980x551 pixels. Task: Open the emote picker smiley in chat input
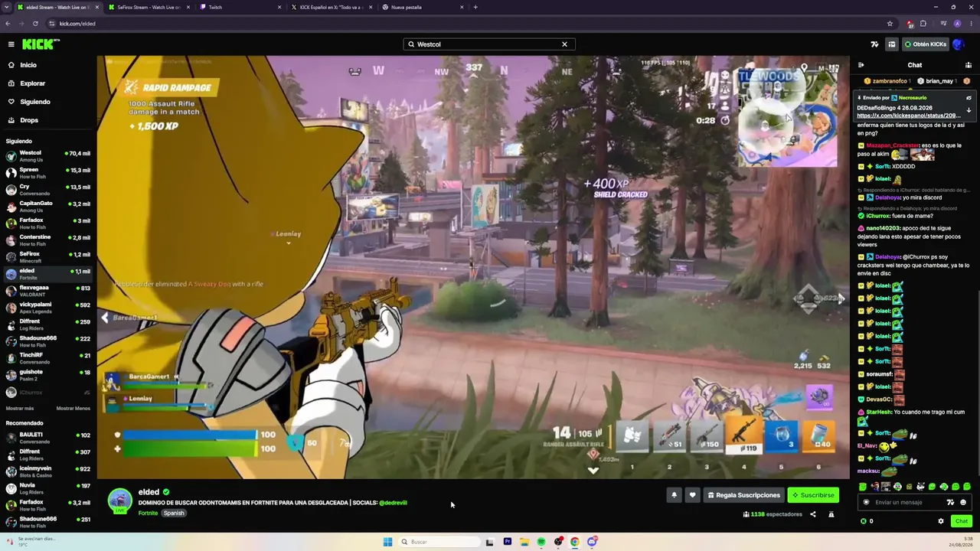963,503
